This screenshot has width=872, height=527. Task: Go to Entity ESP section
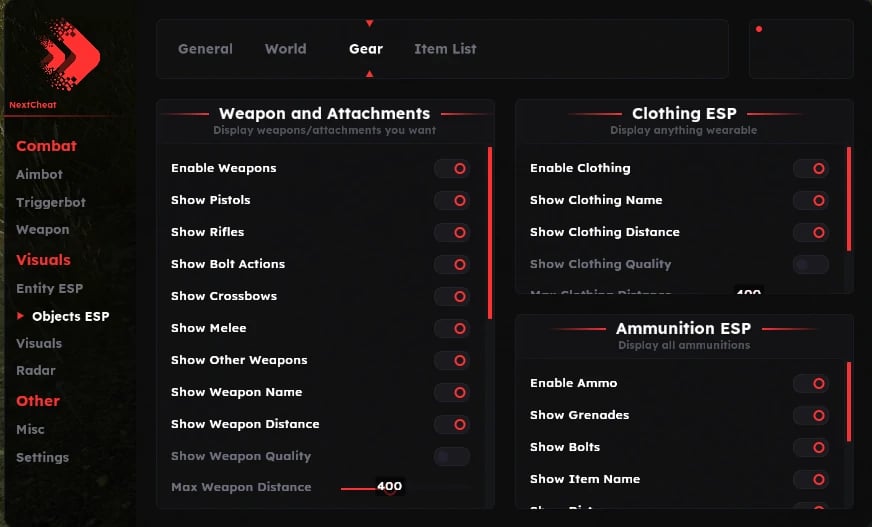point(49,288)
